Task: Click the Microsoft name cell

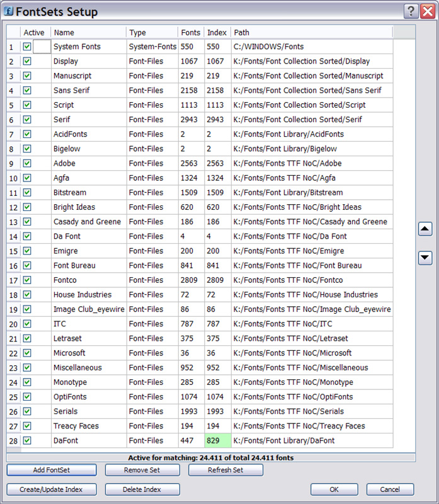Action: pyautogui.click(x=89, y=353)
